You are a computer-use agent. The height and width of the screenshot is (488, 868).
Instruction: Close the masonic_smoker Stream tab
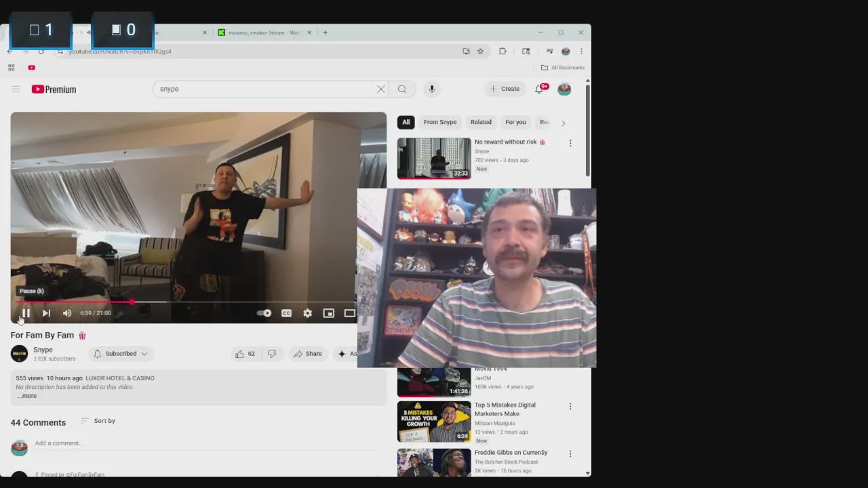click(x=309, y=33)
